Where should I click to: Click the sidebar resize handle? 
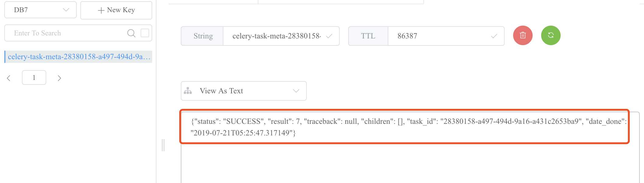coord(163,145)
